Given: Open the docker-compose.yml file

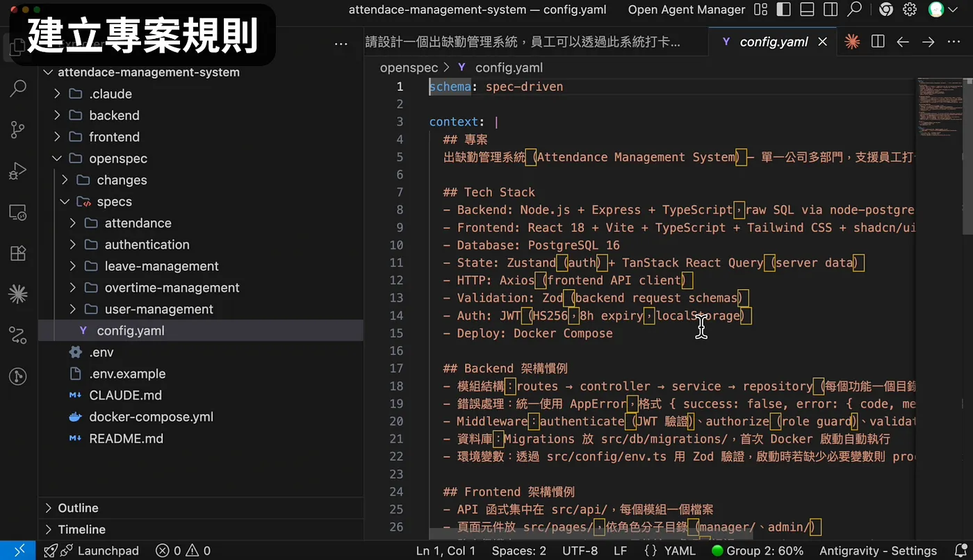Looking at the screenshot, I should pos(201,417).
